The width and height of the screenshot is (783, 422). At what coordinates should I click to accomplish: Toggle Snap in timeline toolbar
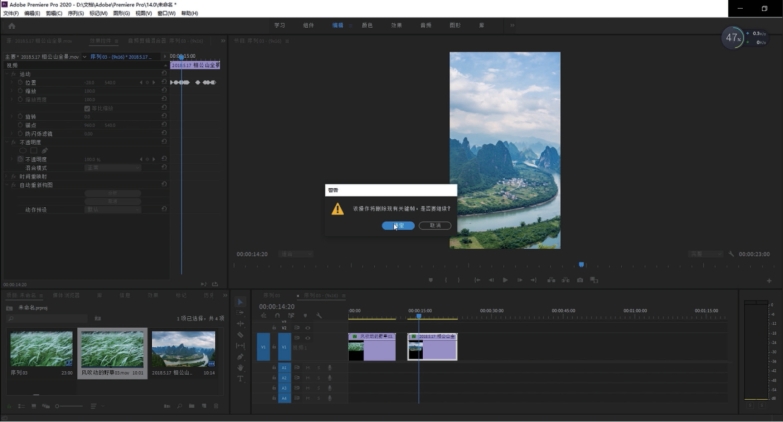[278, 316]
